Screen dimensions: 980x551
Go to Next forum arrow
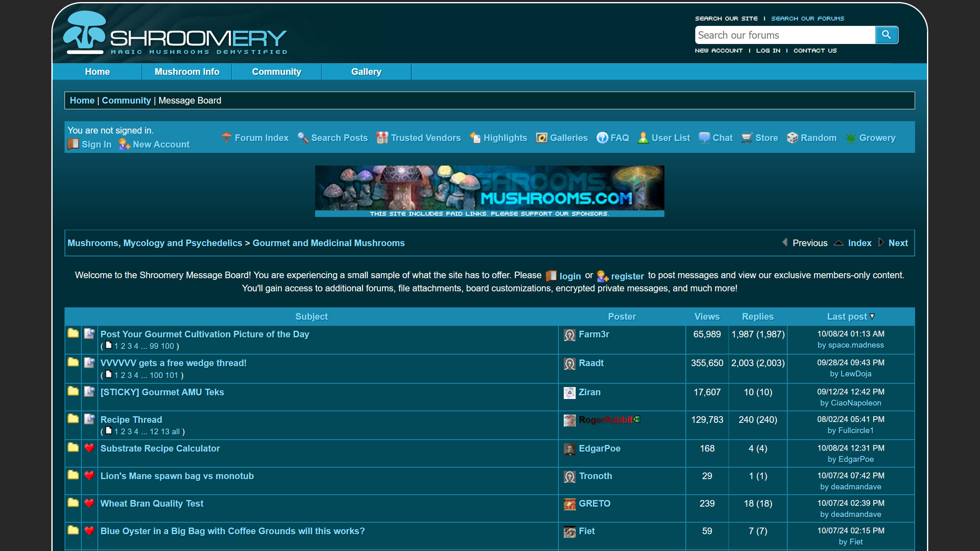click(881, 242)
